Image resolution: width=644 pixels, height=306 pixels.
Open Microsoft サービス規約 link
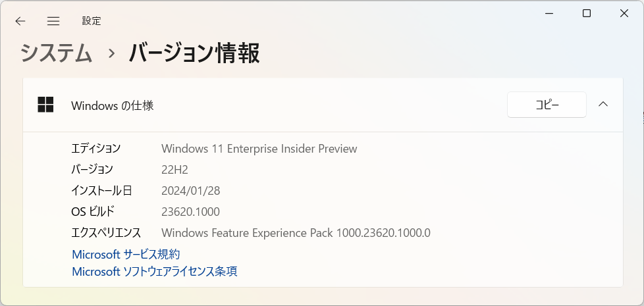tap(126, 254)
